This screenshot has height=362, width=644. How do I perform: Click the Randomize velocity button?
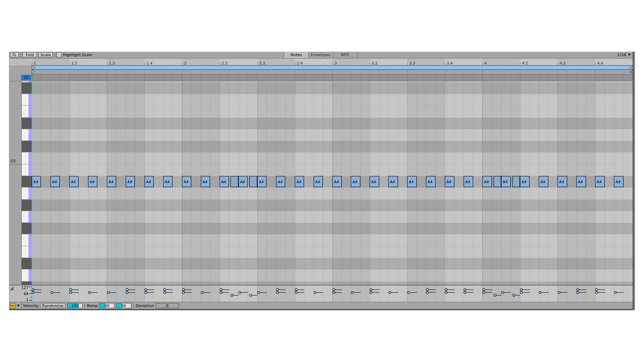pyautogui.click(x=53, y=306)
